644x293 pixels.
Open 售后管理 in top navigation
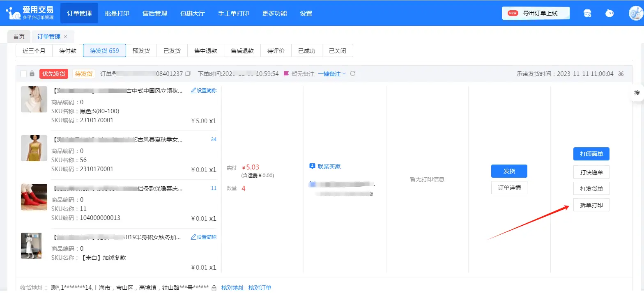155,13
